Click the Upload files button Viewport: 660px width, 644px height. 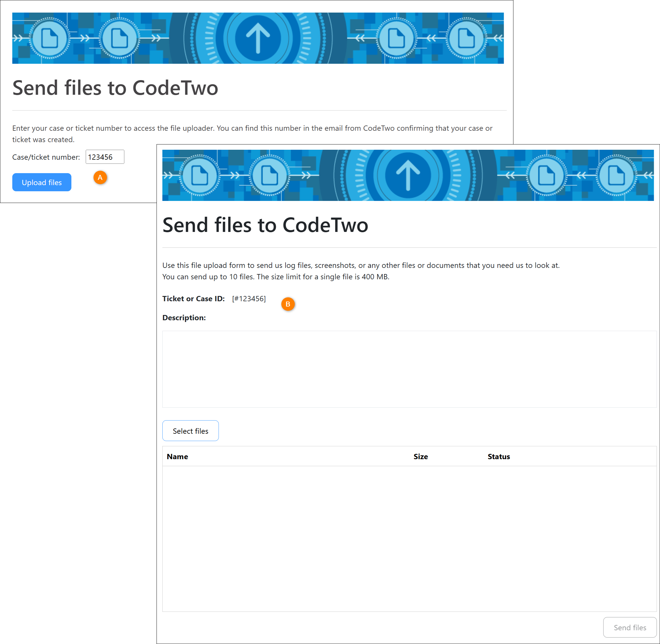coord(42,182)
